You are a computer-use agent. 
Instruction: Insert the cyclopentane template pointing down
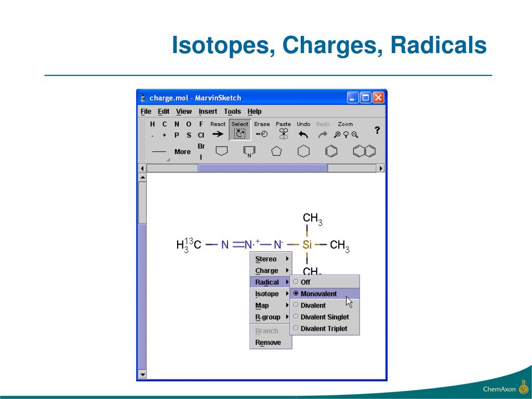click(221, 151)
